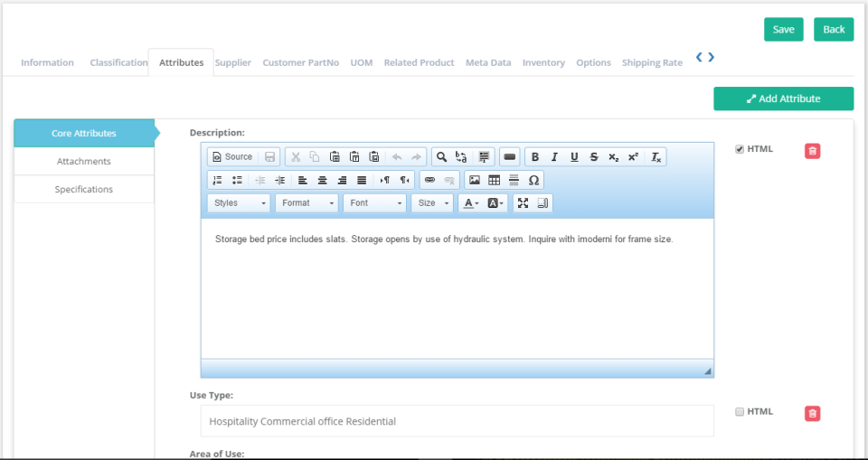Open the Customer PartNo tab

point(300,62)
